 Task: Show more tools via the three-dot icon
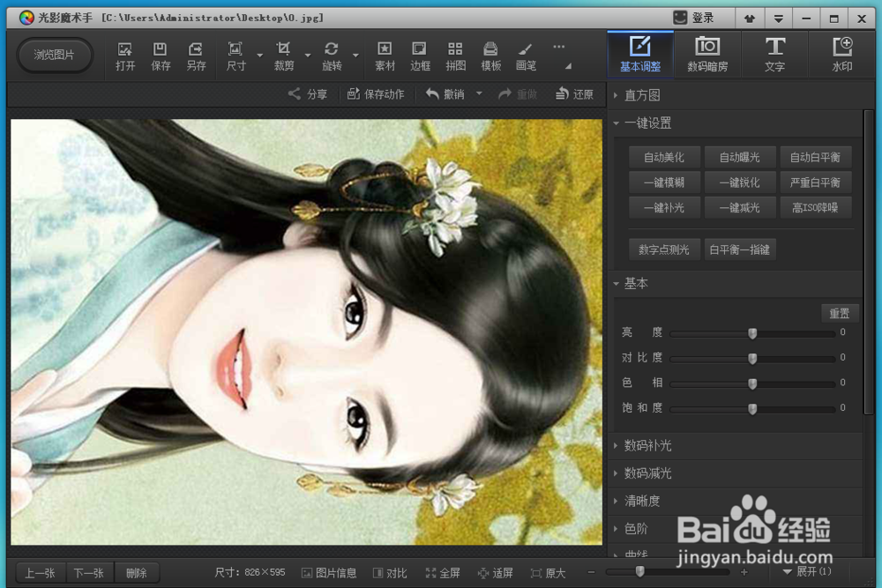pos(558,48)
